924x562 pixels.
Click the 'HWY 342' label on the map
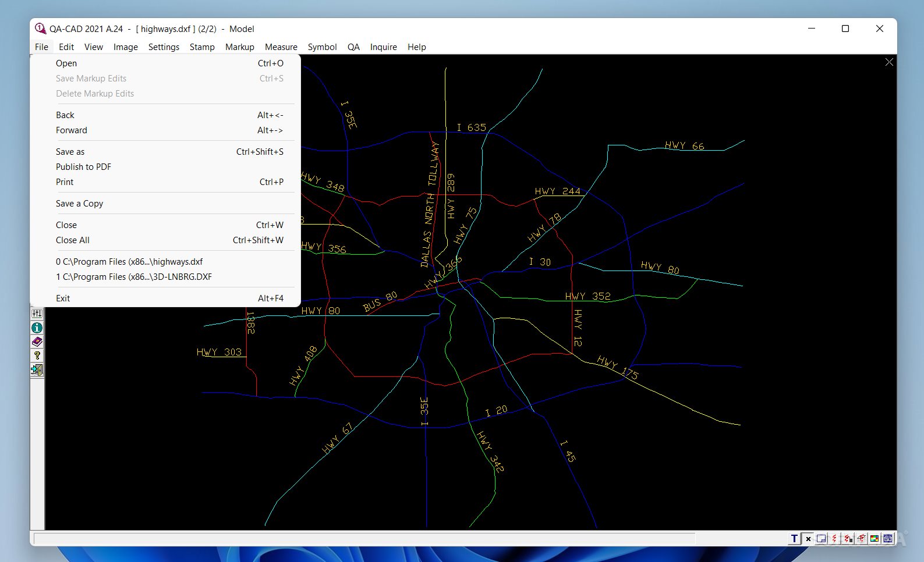point(490,451)
